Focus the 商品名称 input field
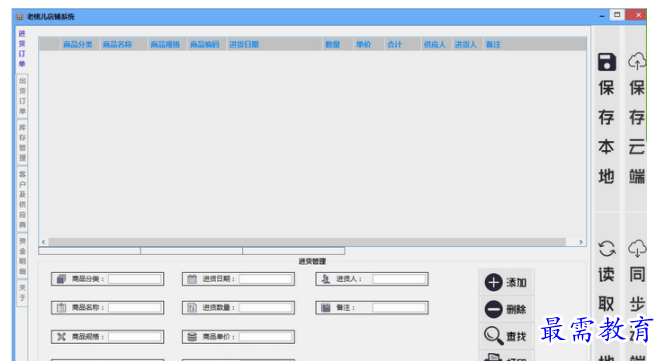Screen dimensions: 662x361 point(135,308)
